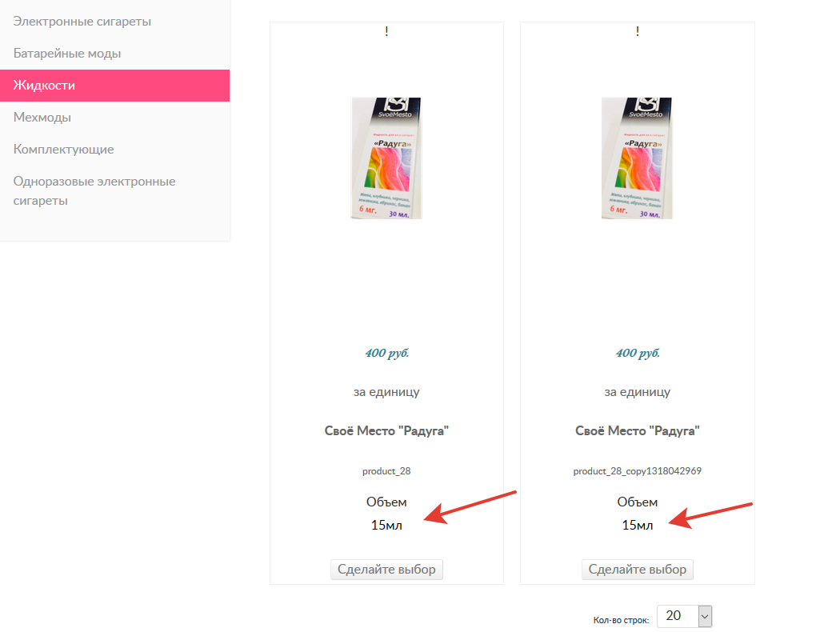Click the left product's Радуга image
840x632 pixels.
[386, 158]
